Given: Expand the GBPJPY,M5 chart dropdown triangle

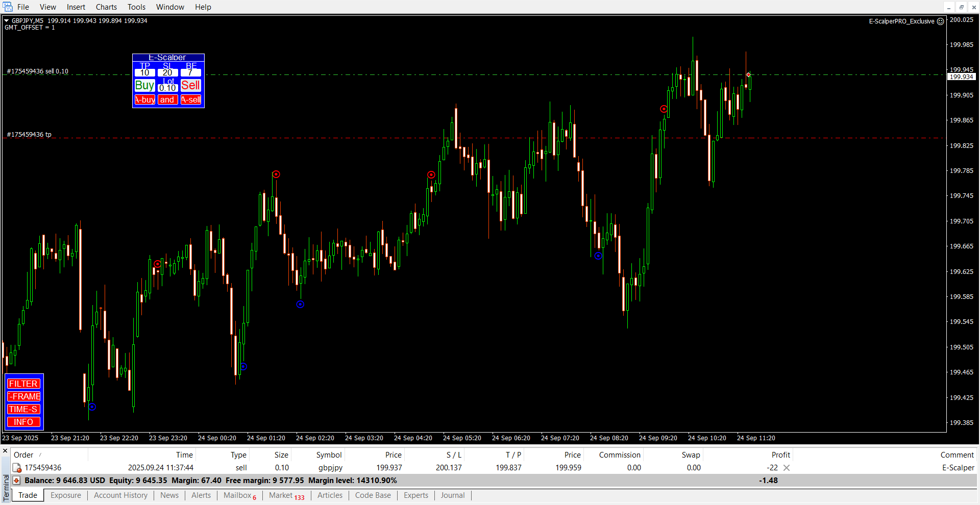Looking at the screenshot, I should pyautogui.click(x=7, y=21).
